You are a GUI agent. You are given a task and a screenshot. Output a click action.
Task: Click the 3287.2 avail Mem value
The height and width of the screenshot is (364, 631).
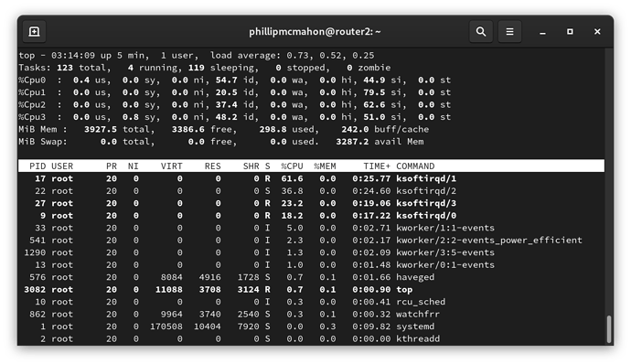pyautogui.click(x=352, y=142)
